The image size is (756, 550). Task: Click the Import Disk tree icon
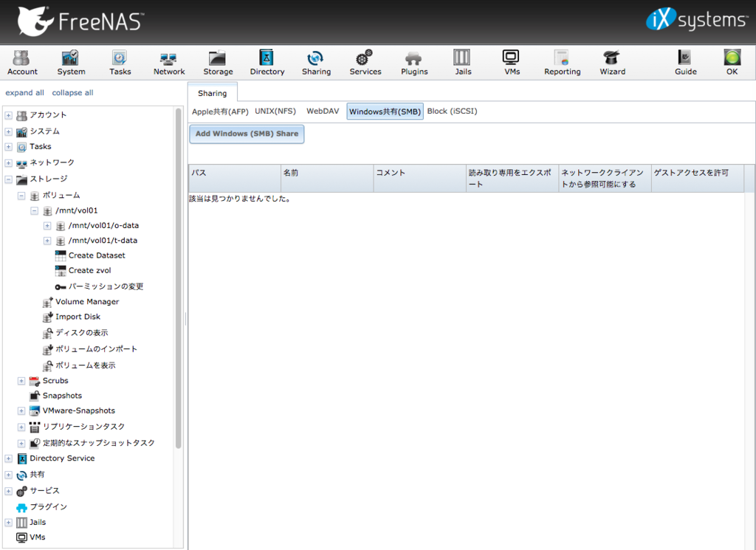click(x=48, y=317)
